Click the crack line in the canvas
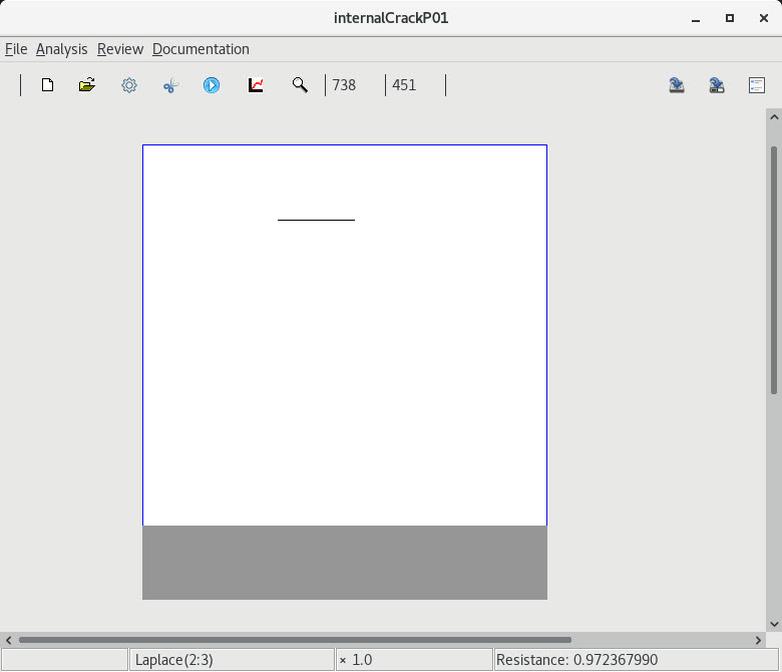This screenshot has width=782, height=672. point(316,219)
